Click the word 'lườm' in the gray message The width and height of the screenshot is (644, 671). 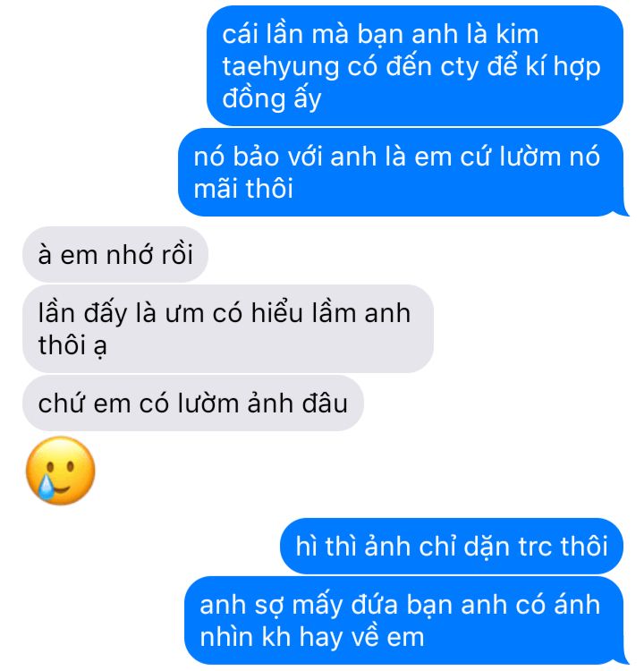point(208,403)
